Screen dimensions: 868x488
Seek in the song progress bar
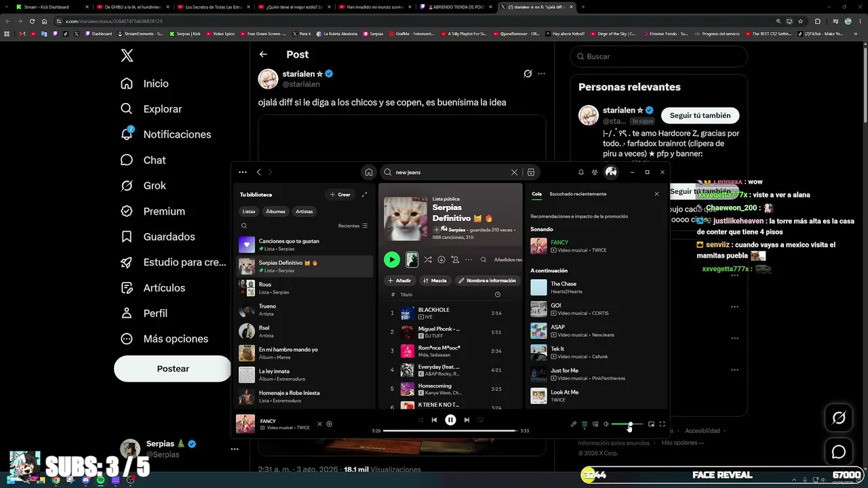pyautogui.click(x=450, y=430)
